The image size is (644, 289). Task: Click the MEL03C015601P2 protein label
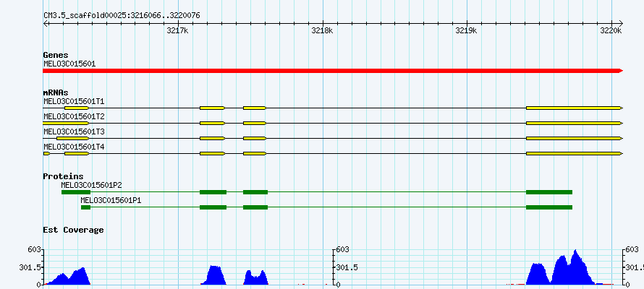point(92,185)
